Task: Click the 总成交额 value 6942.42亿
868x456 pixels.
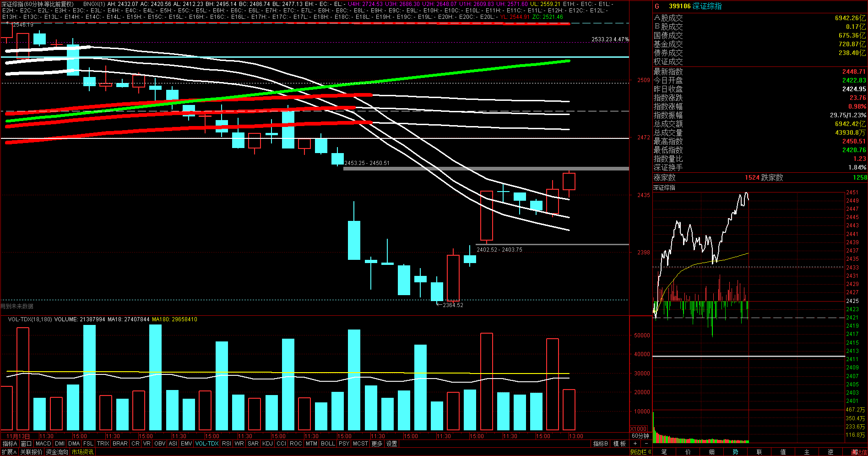Action: [x=851, y=124]
